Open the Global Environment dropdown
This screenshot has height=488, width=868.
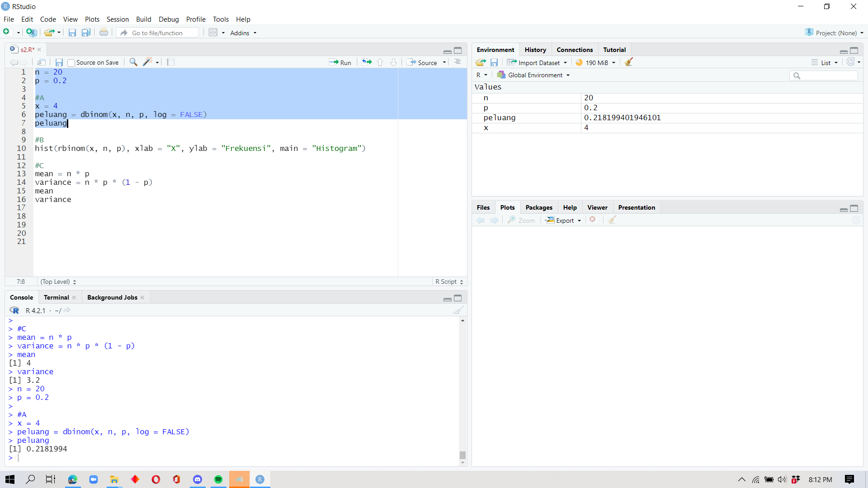click(533, 75)
